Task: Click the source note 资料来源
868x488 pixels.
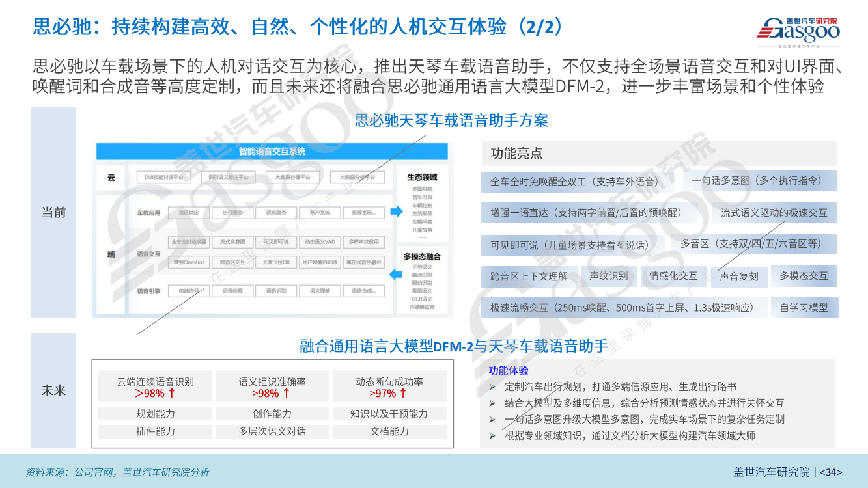Action: (x=118, y=472)
